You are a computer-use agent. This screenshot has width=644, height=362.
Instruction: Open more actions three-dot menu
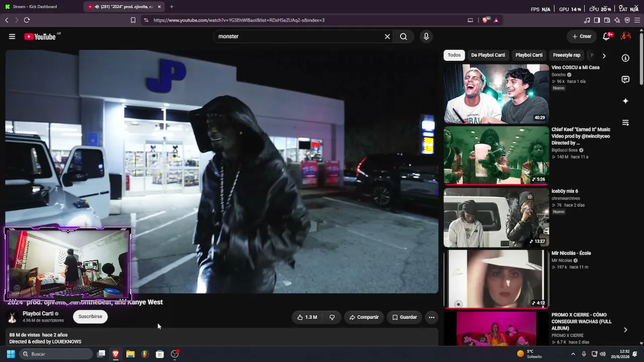431,317
